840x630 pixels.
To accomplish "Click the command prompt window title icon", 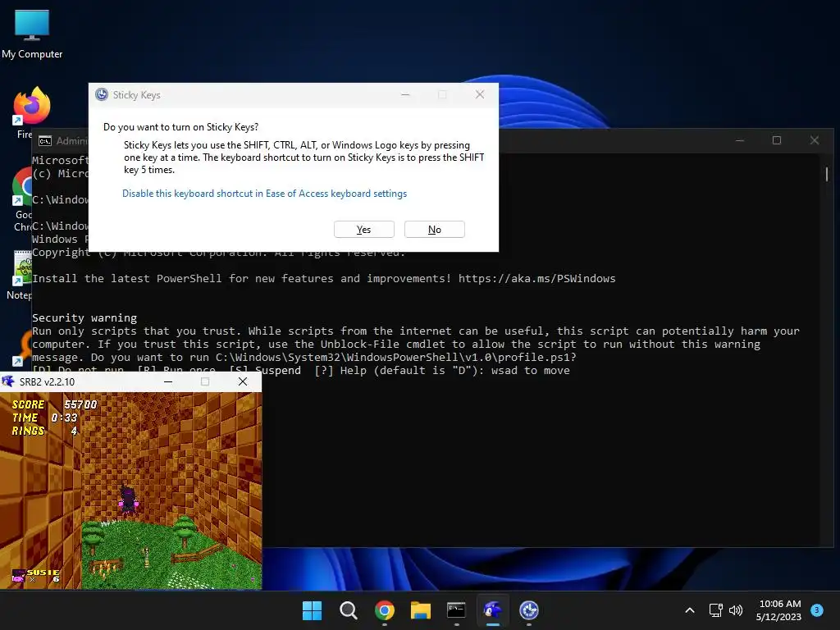I will pyautogui.click(x=45, y=141).
